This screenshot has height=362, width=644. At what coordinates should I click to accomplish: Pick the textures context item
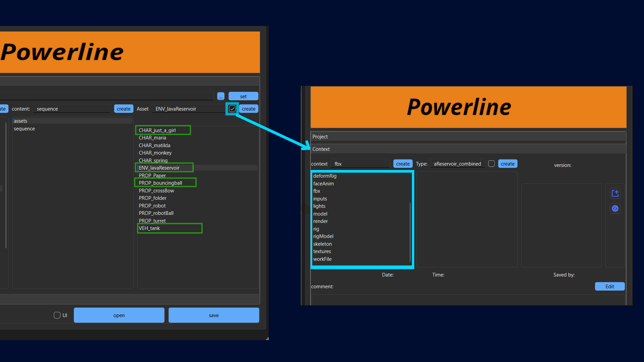click(322, 251)
